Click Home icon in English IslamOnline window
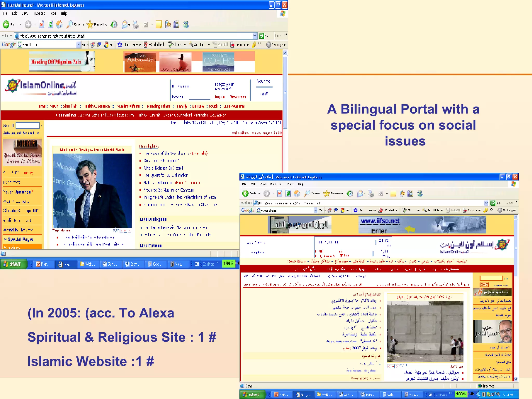 click(x=59, y=25)
